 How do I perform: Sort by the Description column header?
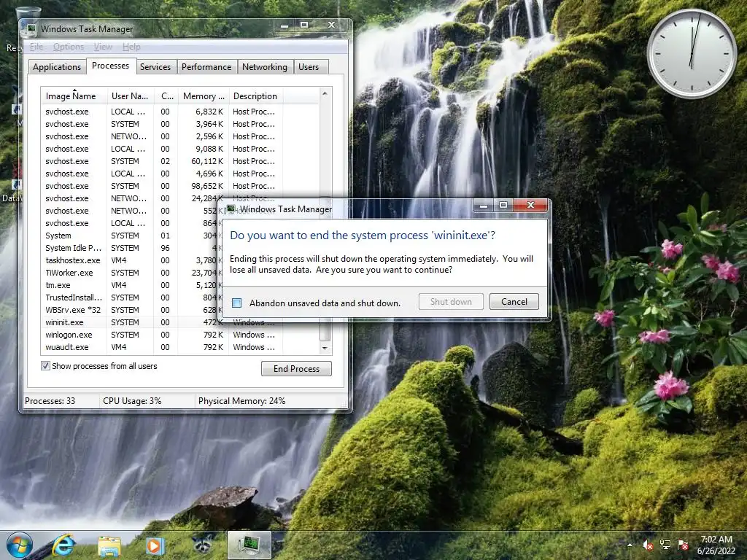[x=256, y=96]
